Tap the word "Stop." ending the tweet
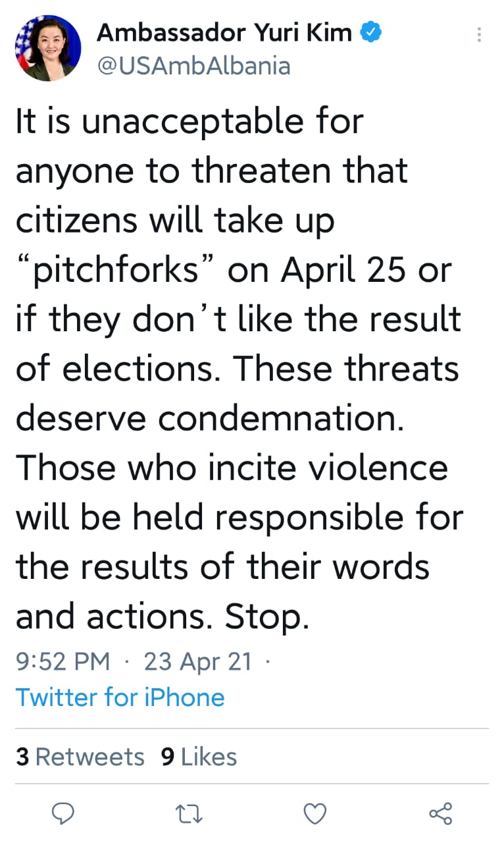 266,616
